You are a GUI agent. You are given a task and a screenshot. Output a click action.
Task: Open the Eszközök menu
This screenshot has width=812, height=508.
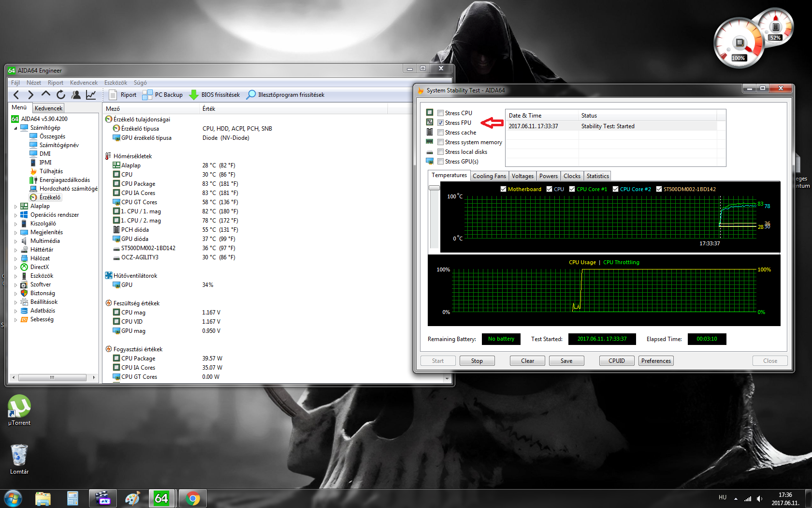coord(116,83)
